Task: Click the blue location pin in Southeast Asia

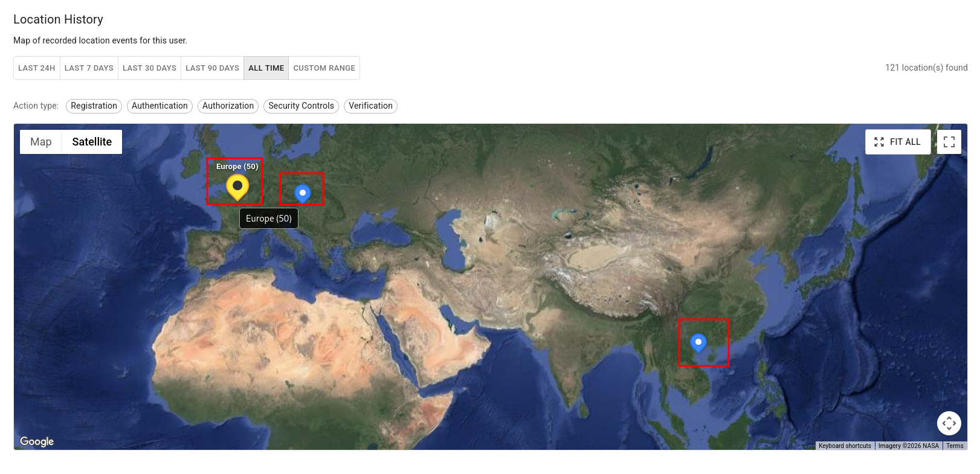Action: tap(698, 342)
